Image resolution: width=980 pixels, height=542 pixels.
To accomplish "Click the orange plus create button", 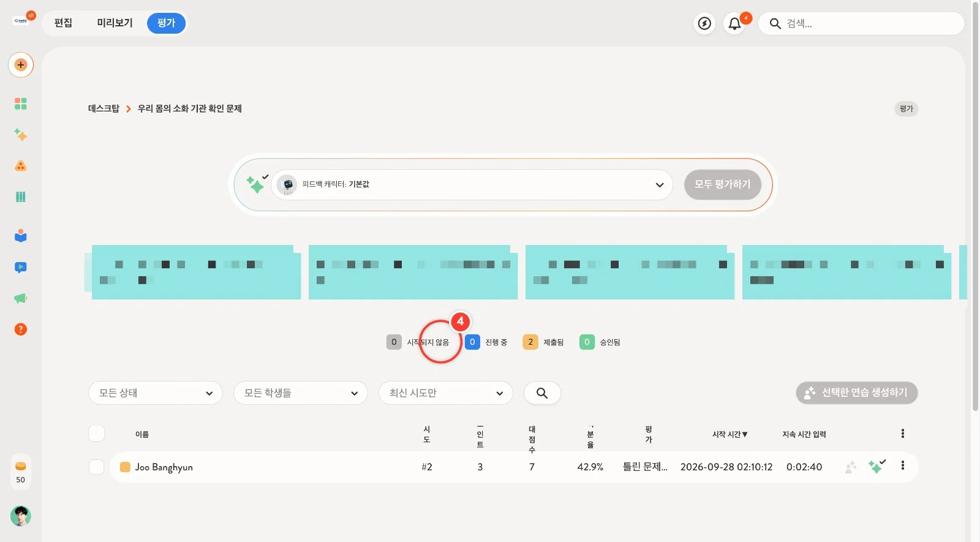I will [x=21, y=65].
